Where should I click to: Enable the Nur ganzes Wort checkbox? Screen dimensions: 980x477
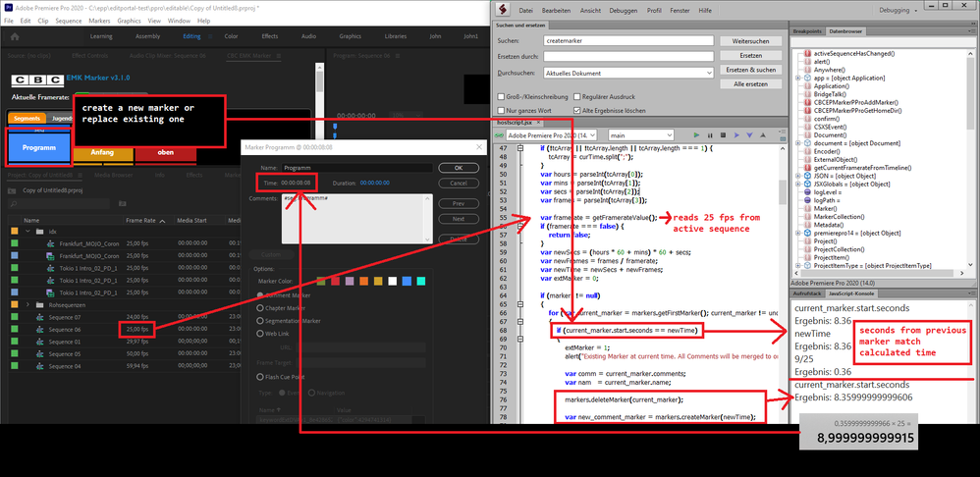coord(501,111)
